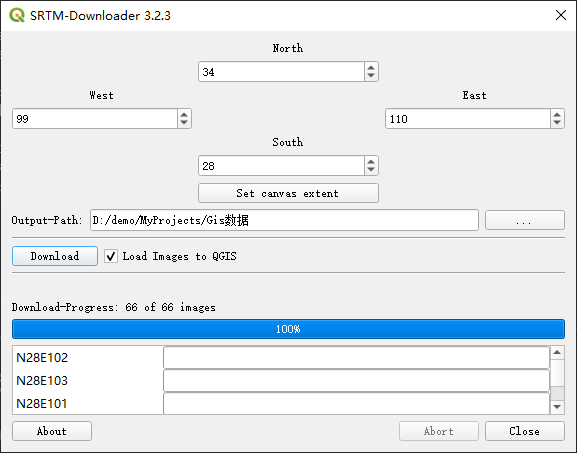The height and width of the screenshot is (453, 577).
Task: Click the 100% download progress bar
Action: pos(288,329)
